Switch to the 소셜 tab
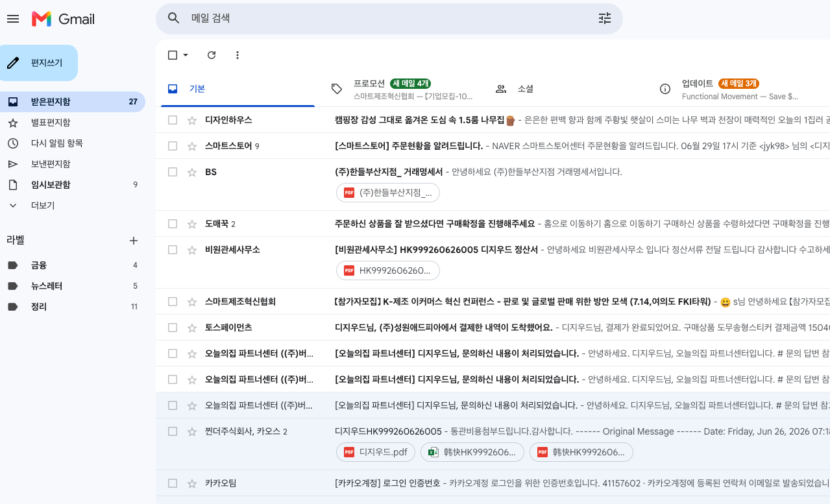 click(x=566, y=89)
